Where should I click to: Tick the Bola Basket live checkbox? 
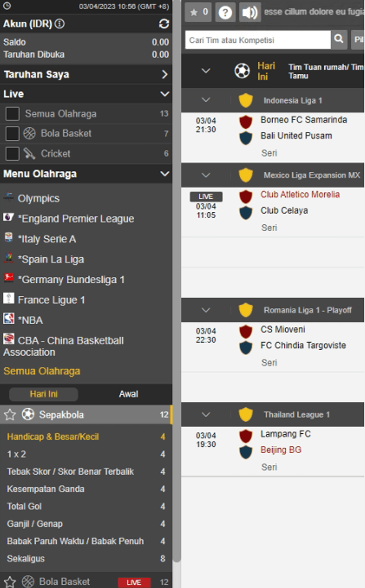[12, 134]
